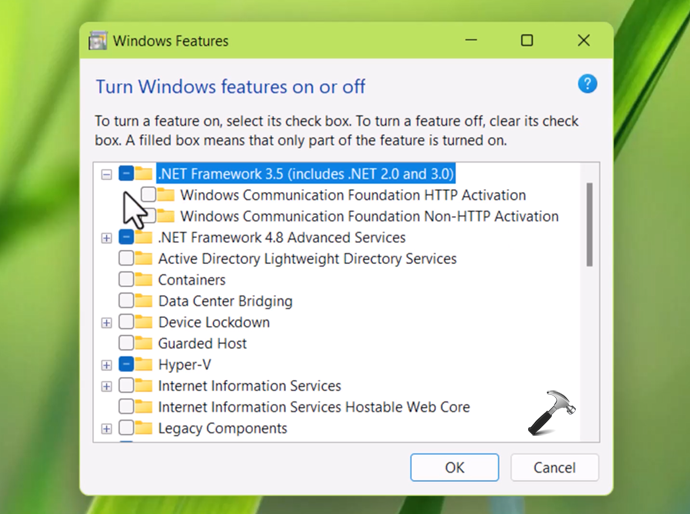
Task: Expand the Legacy Components tree node
Action: (106, 429)
